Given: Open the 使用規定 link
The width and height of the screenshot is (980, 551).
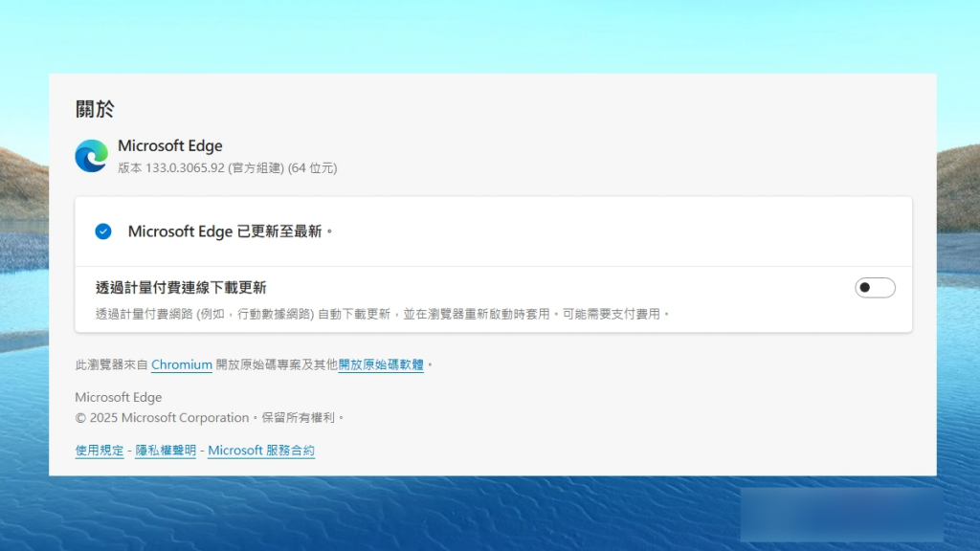Looking at the screenshot, I should coord(100,450).
